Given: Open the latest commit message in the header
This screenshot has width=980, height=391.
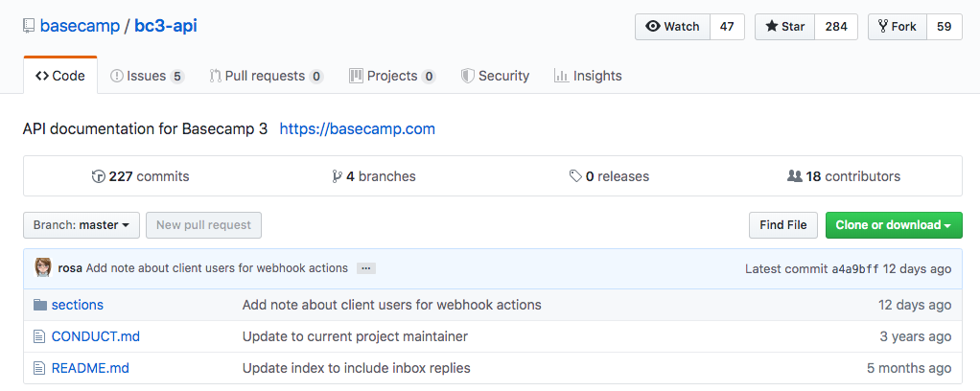Looking at the screenshot, I should point(217,268).
